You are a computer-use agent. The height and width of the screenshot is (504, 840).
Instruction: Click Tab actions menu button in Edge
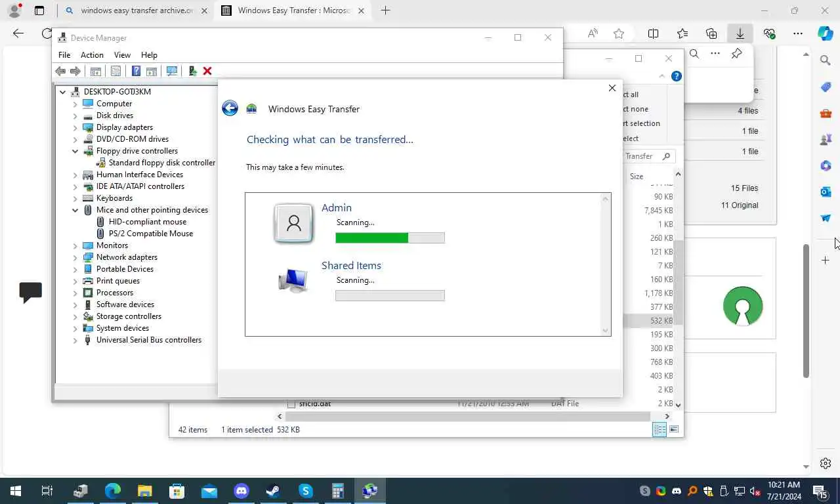point(39,10)
